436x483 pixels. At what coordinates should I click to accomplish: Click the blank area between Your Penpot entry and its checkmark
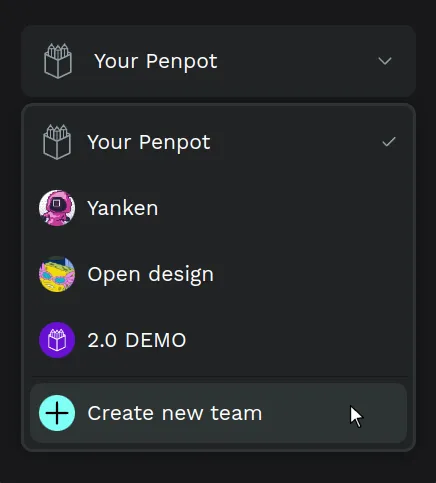tap(295, 142)
